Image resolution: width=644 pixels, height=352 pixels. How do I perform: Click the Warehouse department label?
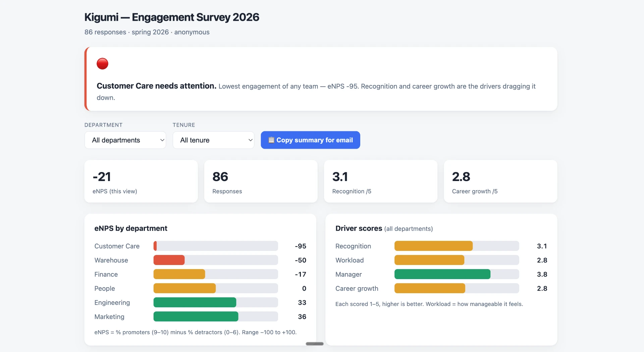pos(111,260)
